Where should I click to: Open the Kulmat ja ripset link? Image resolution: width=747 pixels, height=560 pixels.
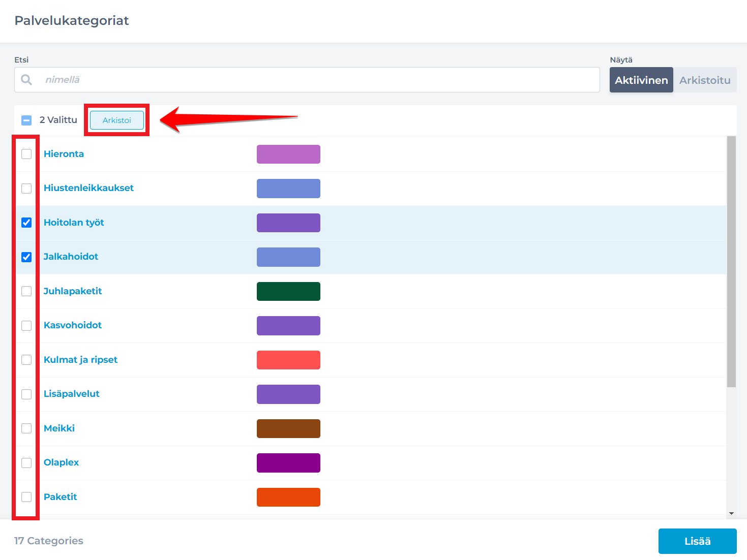[80, 360]
